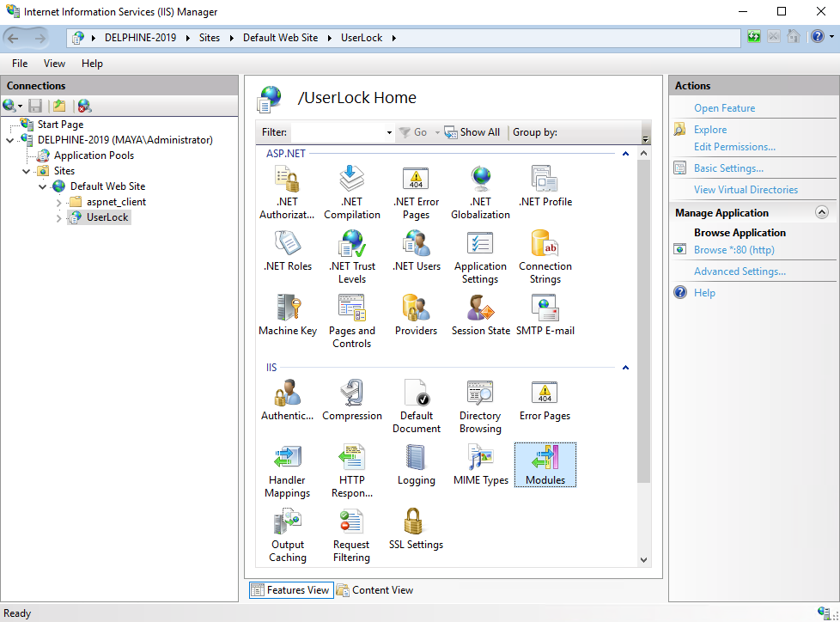The height and width of the screenshot is (622, 840).
Task: Open the View menu
Action: [54, 64]
